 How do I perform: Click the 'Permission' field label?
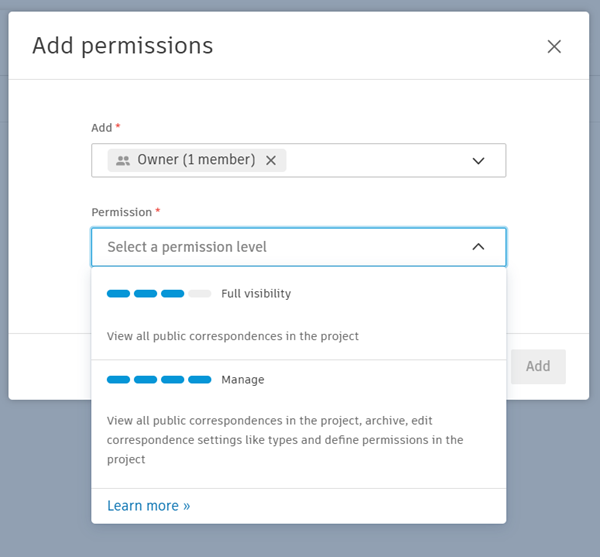pos(121,212)
